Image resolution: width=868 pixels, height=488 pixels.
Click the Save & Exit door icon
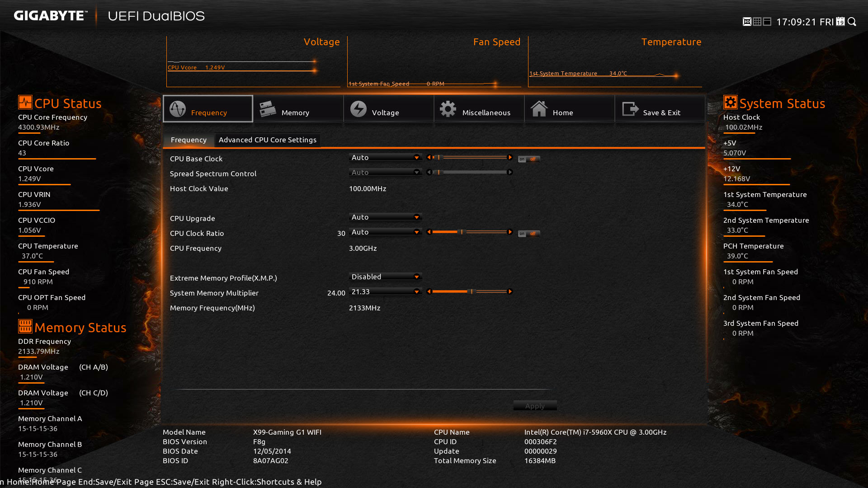point(630,109)
